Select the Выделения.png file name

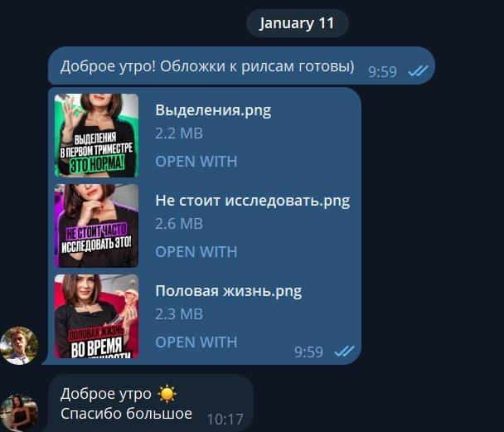213,110
